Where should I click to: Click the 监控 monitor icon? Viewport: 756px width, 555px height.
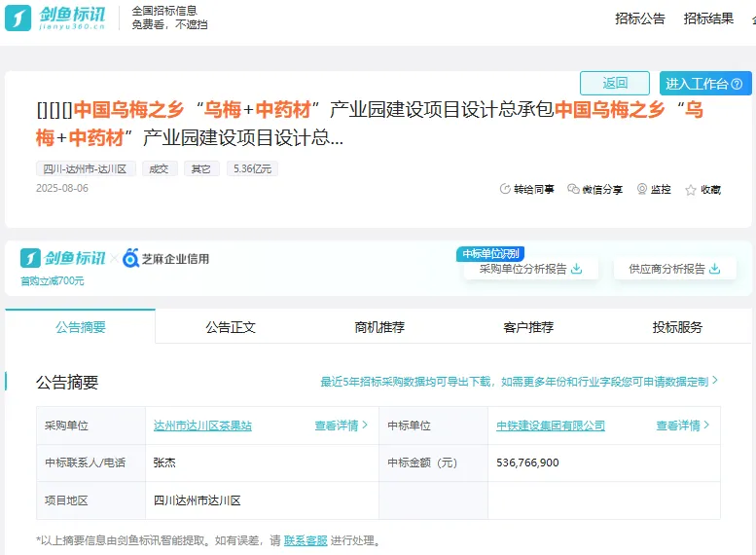[x=642, y=189]
